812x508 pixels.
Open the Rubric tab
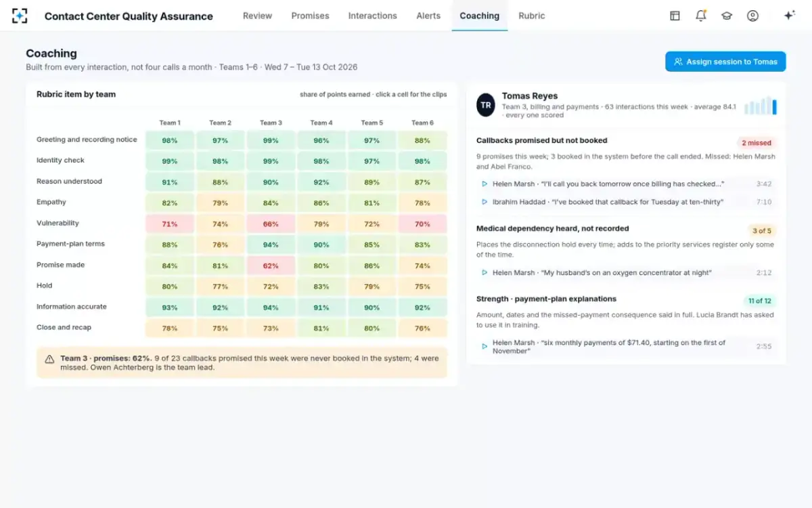pos(532,16)
